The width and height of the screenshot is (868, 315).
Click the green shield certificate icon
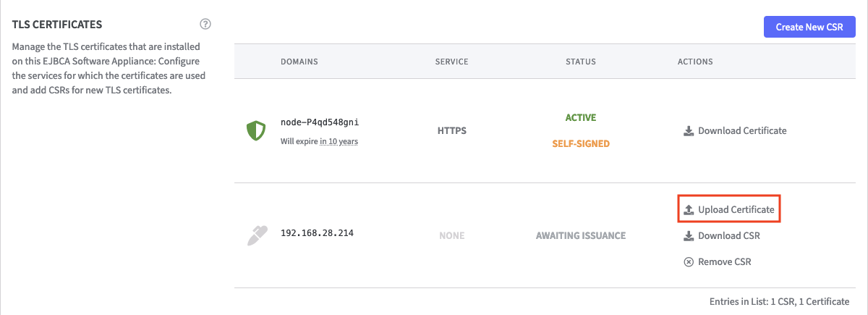[256, 131]
